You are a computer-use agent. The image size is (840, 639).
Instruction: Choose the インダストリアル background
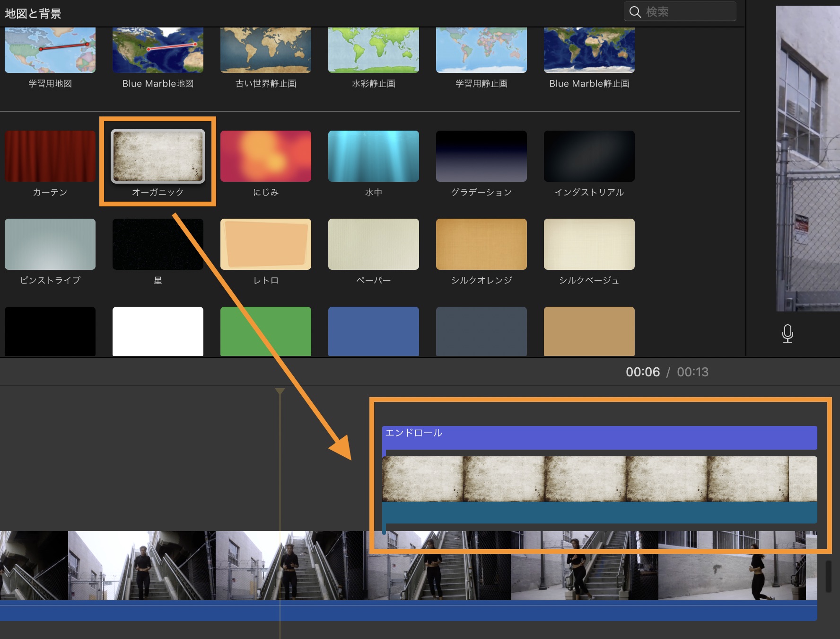coord(589,156)
